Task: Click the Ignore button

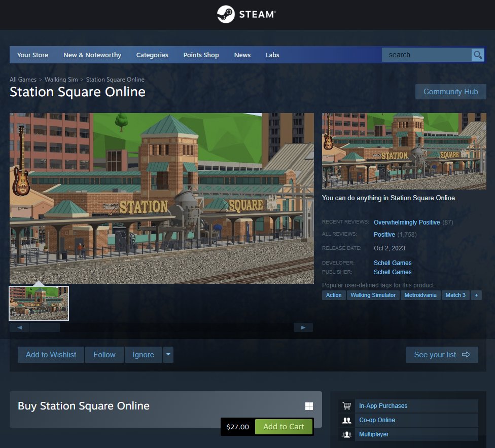Action: pyautogui.click(x=144, y=355)
